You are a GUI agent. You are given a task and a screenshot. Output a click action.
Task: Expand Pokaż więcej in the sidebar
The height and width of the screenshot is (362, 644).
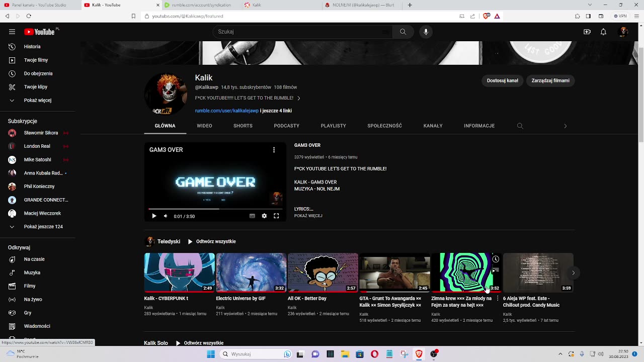pyautogui.click(x=38, y=101)
